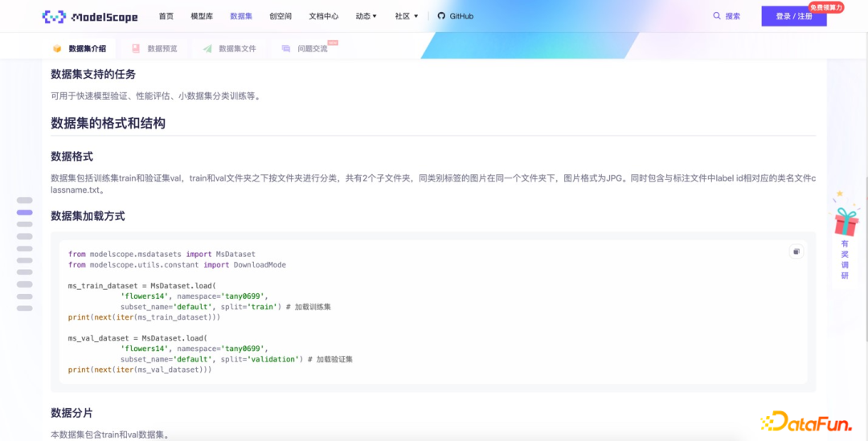Select the 数据集介绍 tab
This screenshot has width=868, height=441.
[x=79, y=49]
